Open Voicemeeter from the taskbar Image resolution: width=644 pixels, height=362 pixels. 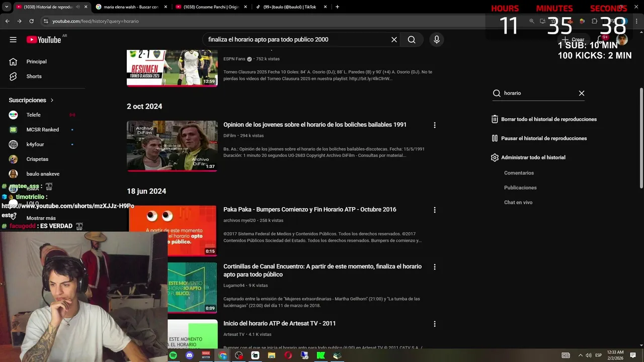[206, 355]
